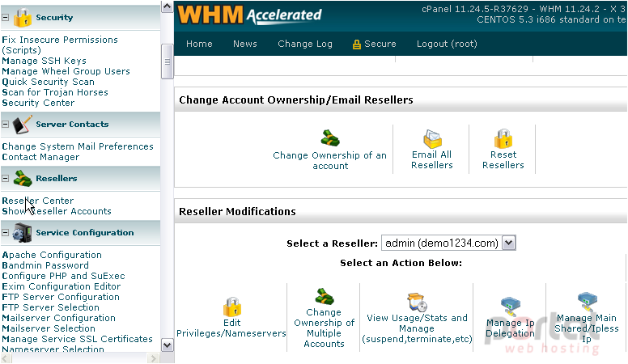Click Secure in the top navigation
Image resolution: width=628 pixels, height=364 pixels.
coord(380,44)
